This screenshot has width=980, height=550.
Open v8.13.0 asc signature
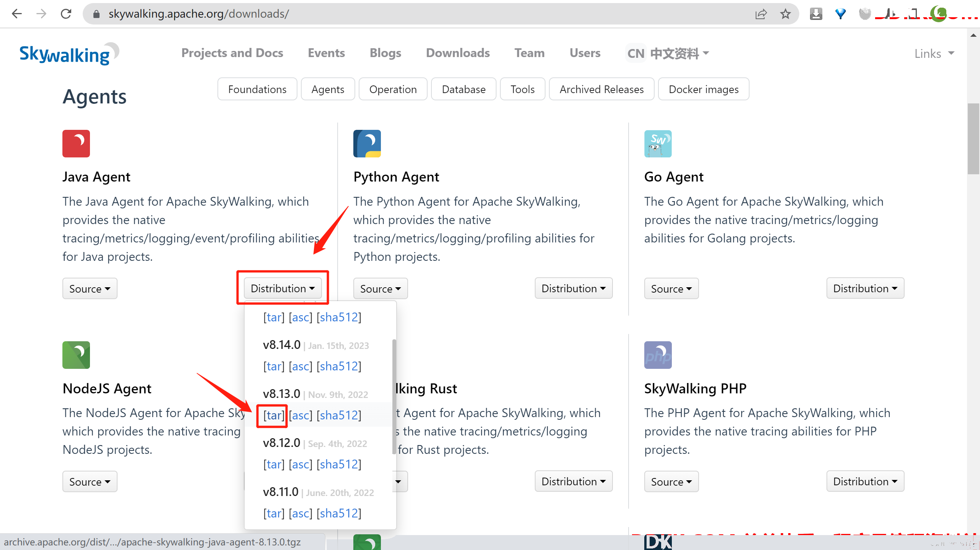click(x=301, y=415)
